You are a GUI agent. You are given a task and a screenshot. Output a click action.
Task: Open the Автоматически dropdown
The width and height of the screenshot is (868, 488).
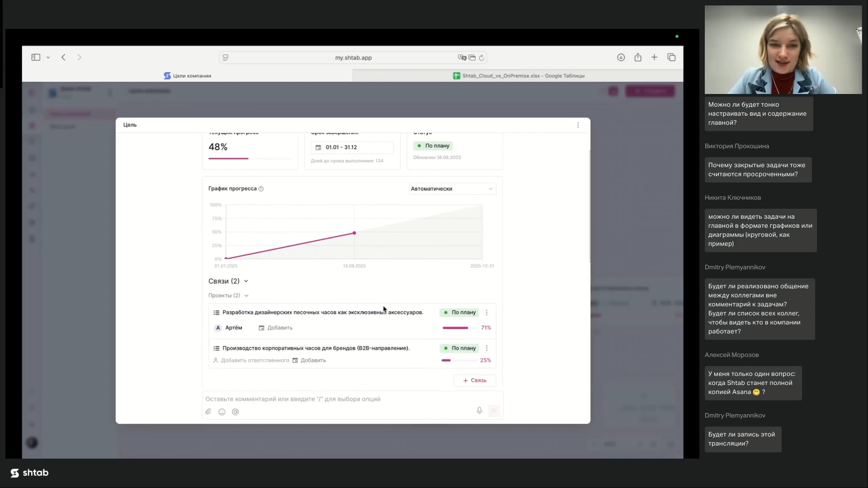point(452,189)
